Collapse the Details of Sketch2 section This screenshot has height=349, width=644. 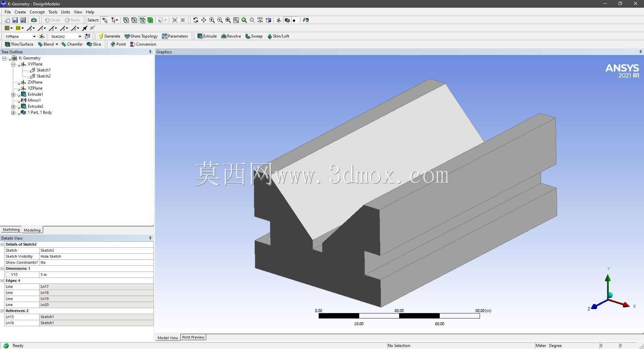tap(2, 244)
